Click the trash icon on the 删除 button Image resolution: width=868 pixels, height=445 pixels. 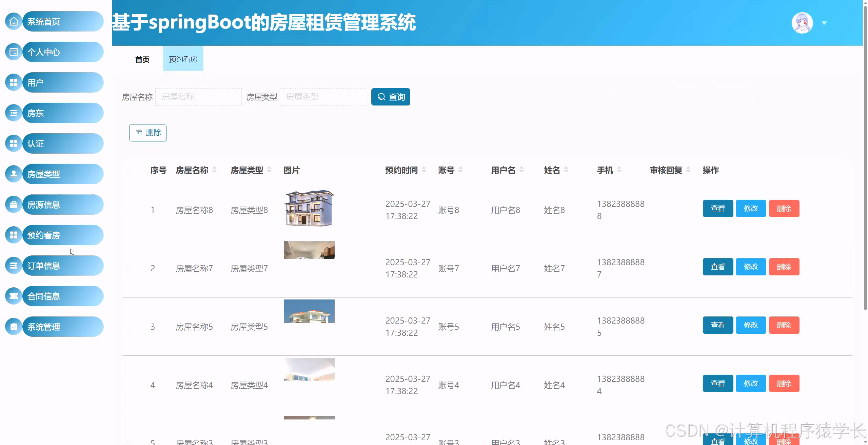click(x=139, y=133)
